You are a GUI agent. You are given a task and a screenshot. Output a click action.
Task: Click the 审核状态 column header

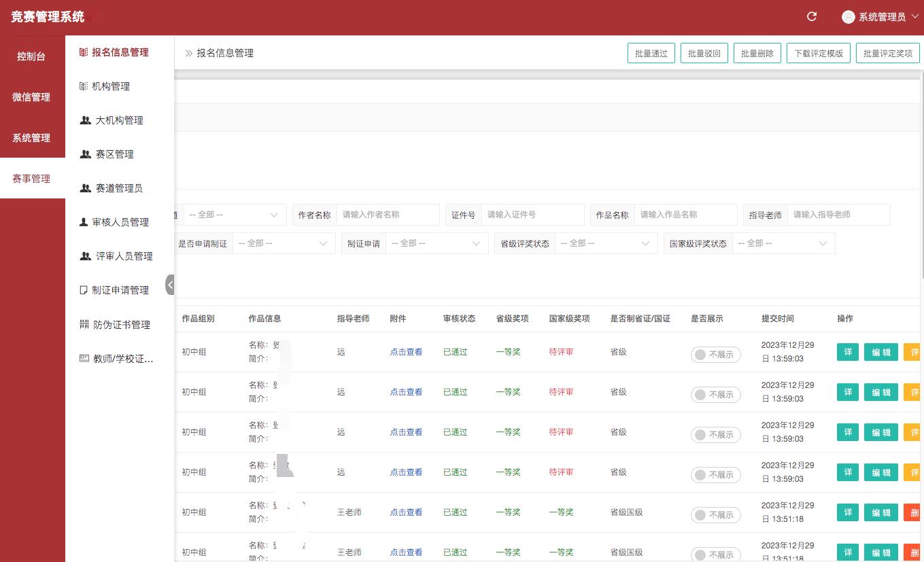click(460, 319)
